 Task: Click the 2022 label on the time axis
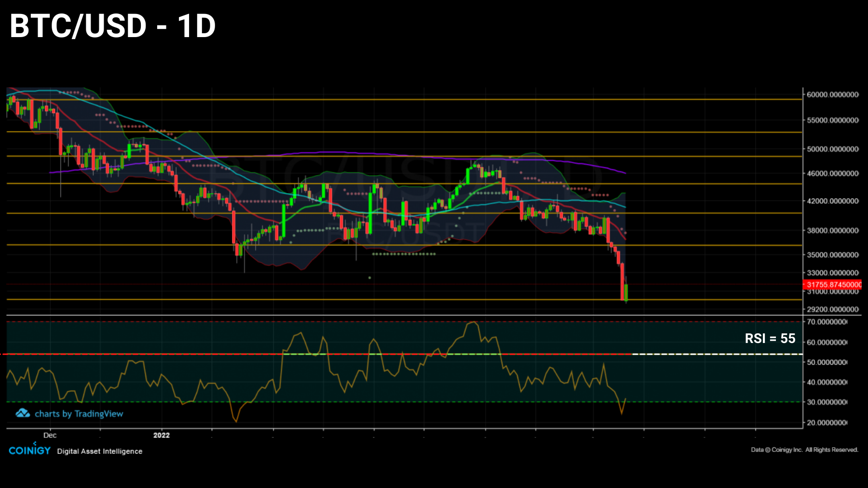pyautogui.click(x=161, y=435)
